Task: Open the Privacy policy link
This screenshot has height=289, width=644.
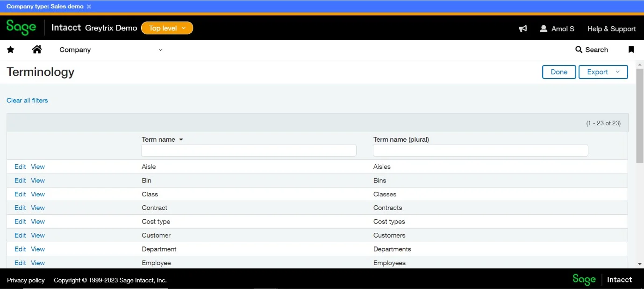Action: [x=26, y=280]
